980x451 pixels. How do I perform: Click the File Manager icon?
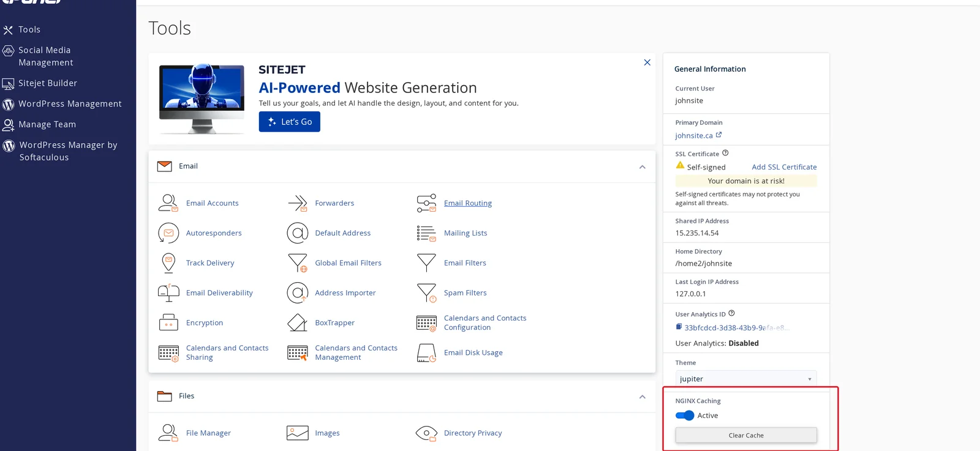pos(168,433)
